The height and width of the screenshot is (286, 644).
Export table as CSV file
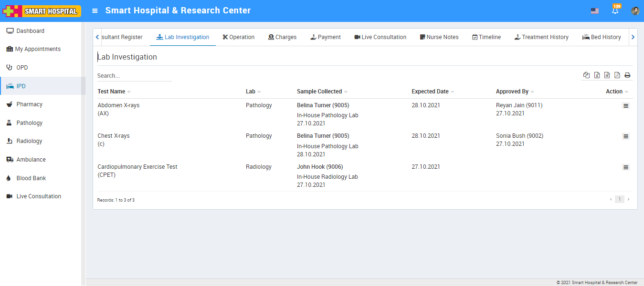pos(607,75)
